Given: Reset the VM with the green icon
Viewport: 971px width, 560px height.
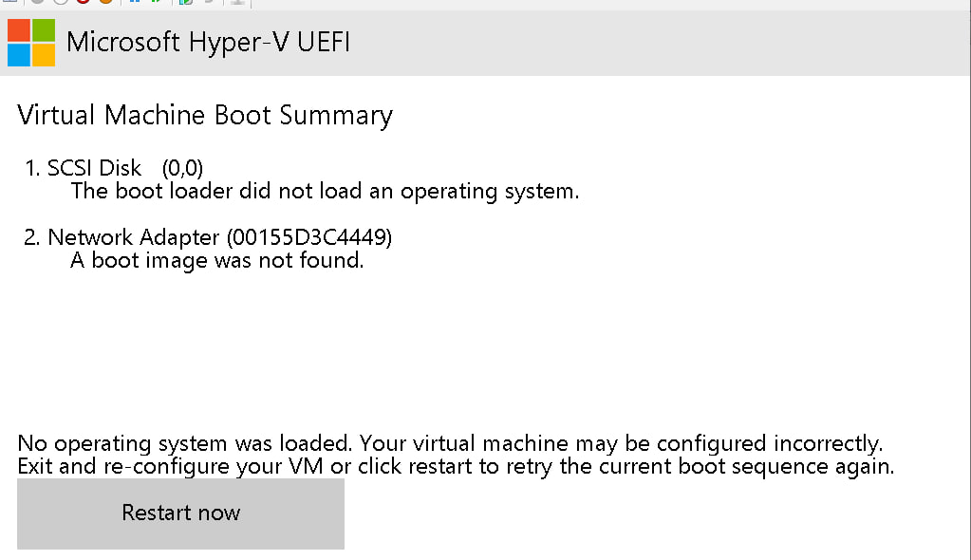Looking at the screenshot, I should 157,1.
